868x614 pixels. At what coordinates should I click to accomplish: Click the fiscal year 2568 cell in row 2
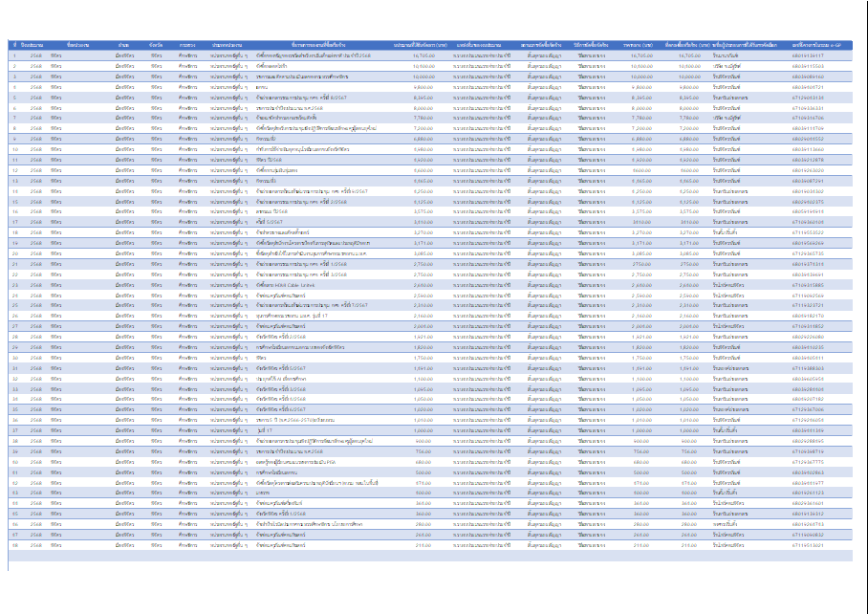tap(36, 66)
